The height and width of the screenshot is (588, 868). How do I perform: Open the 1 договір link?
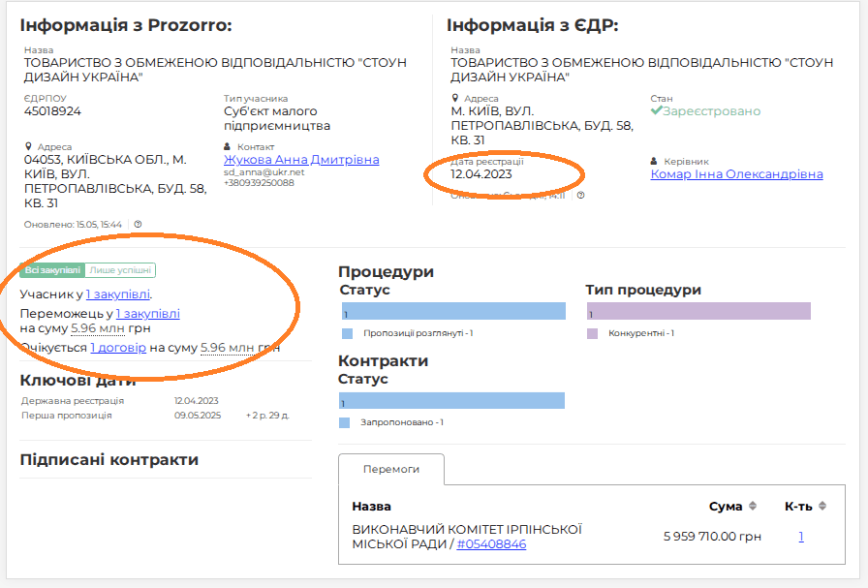coord(118,347)
